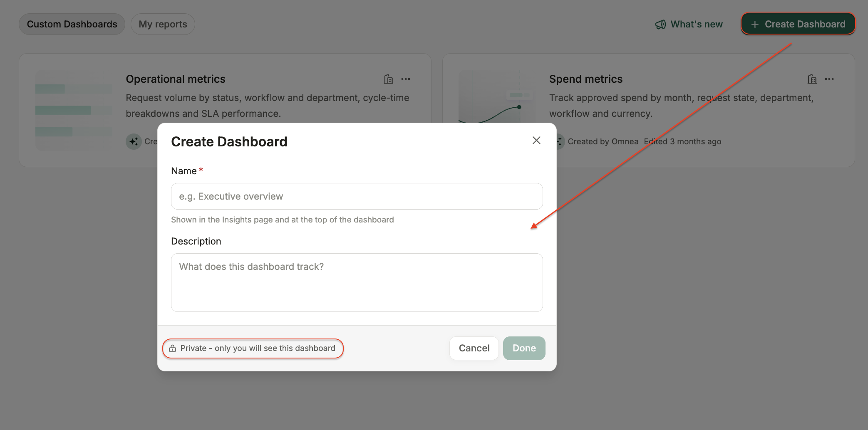Open the What's new link
Viewport: 868px width, 430px height.
[x=689, y=24]
